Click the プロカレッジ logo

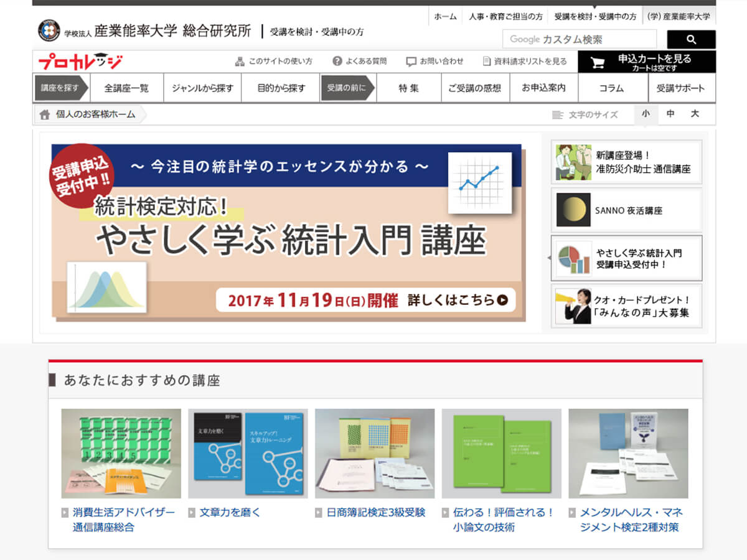pos(80,62)
